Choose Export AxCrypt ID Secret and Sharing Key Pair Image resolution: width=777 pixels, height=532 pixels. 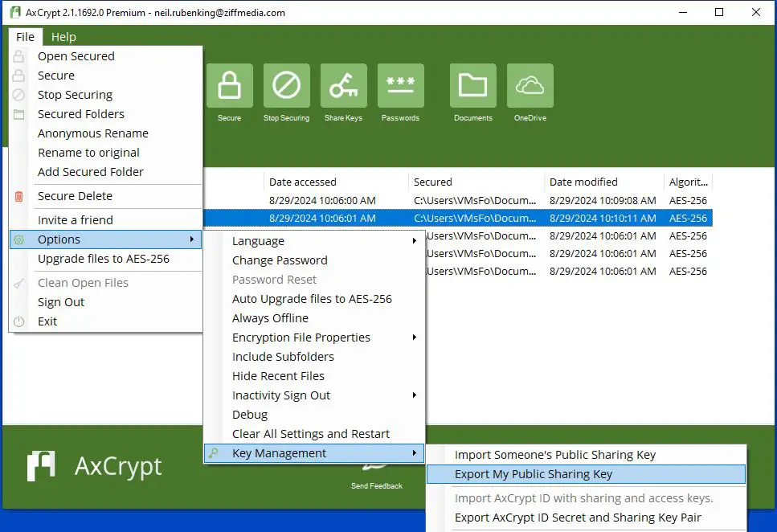(x=587, y=518)
